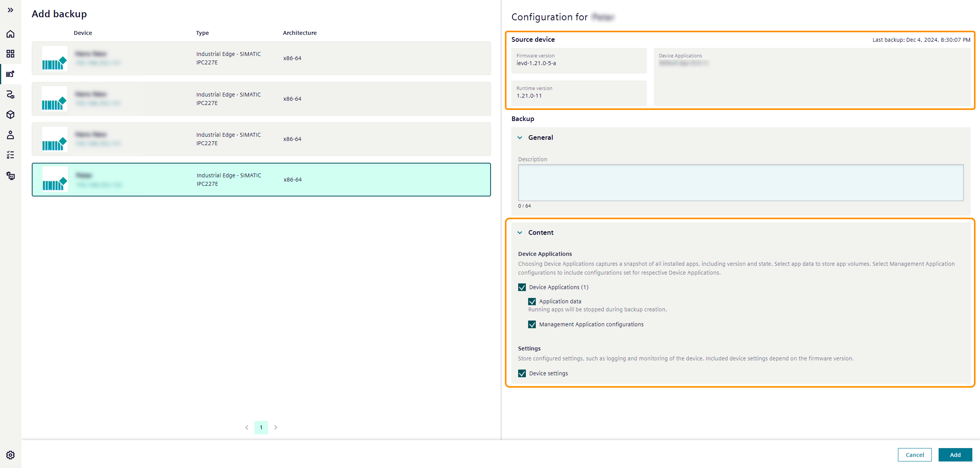Open the container box icon in sidebar

[10, 115]
